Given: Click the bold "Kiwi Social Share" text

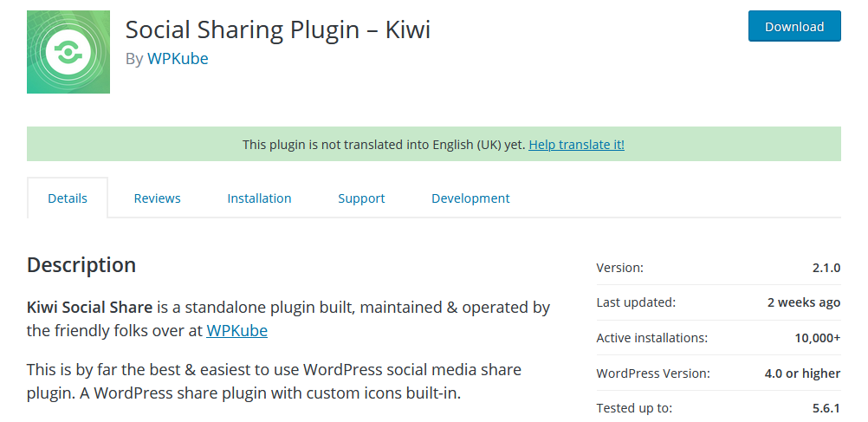Looking at the screenshot, I should [x=89, y=307].
